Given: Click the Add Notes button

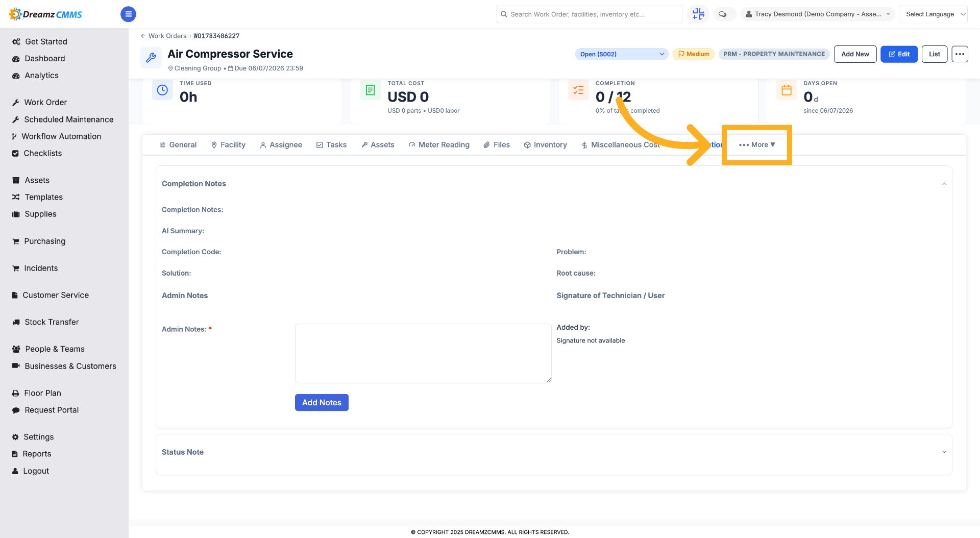Looking at the screenshot, I should click(x=322, y=403).
